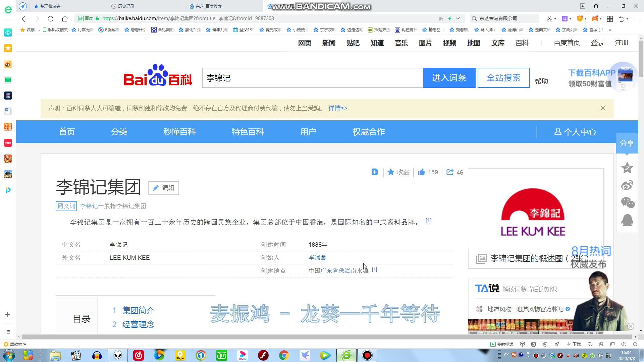This screenshot has width=644, height=362.
Task: Expand the scissors tool dropdown arrow
Action: [555, 19]
